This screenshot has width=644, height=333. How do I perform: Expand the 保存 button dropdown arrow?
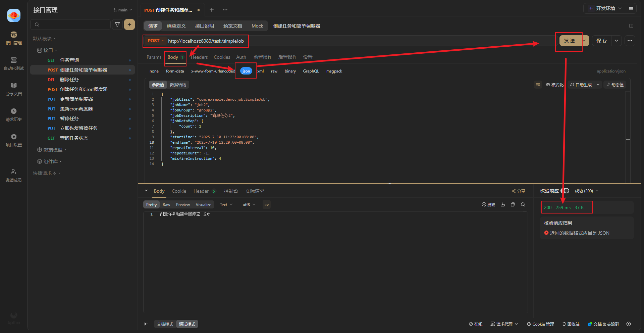pos(616,41)
